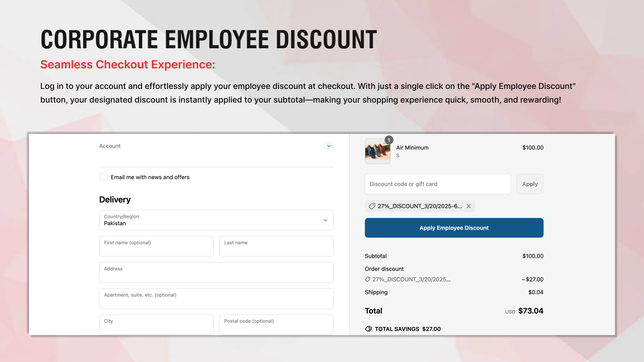Click the Address input field
The height and width of the screenshot is (362, 644).
(217, 272)
